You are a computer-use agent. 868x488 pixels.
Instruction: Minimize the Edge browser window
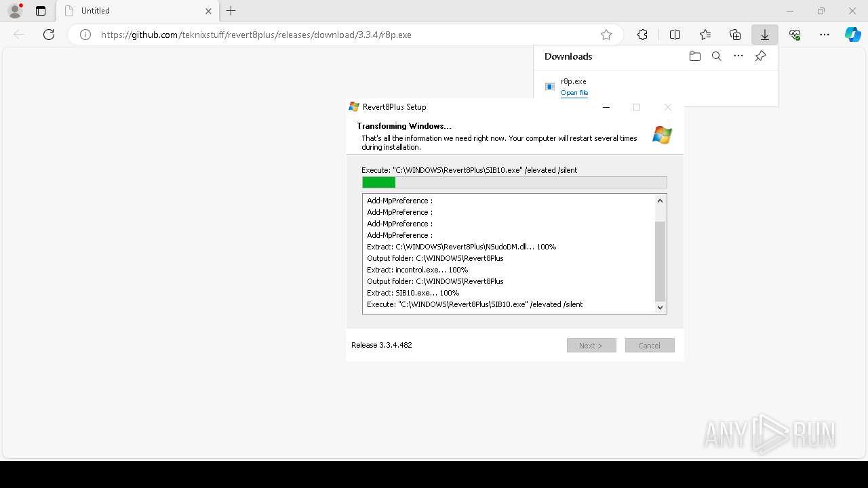[x=790, y=11]
